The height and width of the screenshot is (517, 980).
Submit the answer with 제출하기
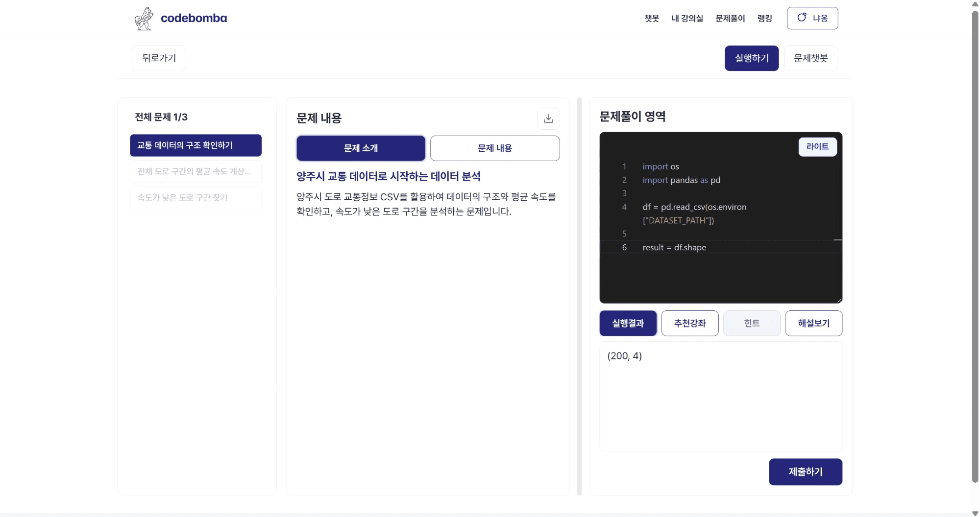point(806,472)
